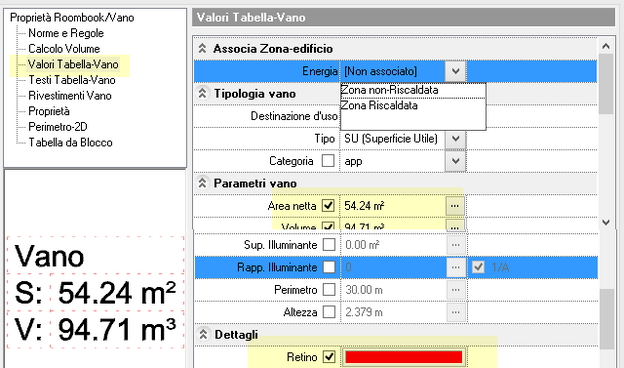Screen dimensions: 624x368
Task: Click the Proprietà Roombook/Vano root node
Action: (72, 18)
